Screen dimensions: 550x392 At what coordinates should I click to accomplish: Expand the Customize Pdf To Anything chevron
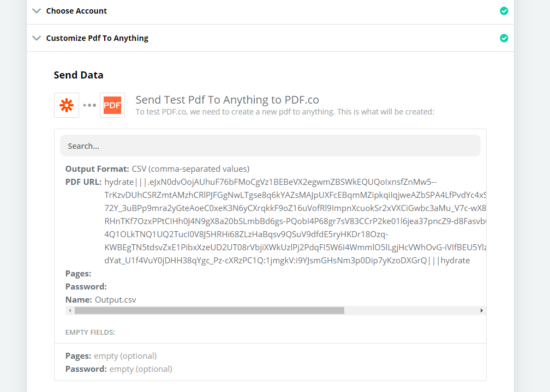pos(37,38)
